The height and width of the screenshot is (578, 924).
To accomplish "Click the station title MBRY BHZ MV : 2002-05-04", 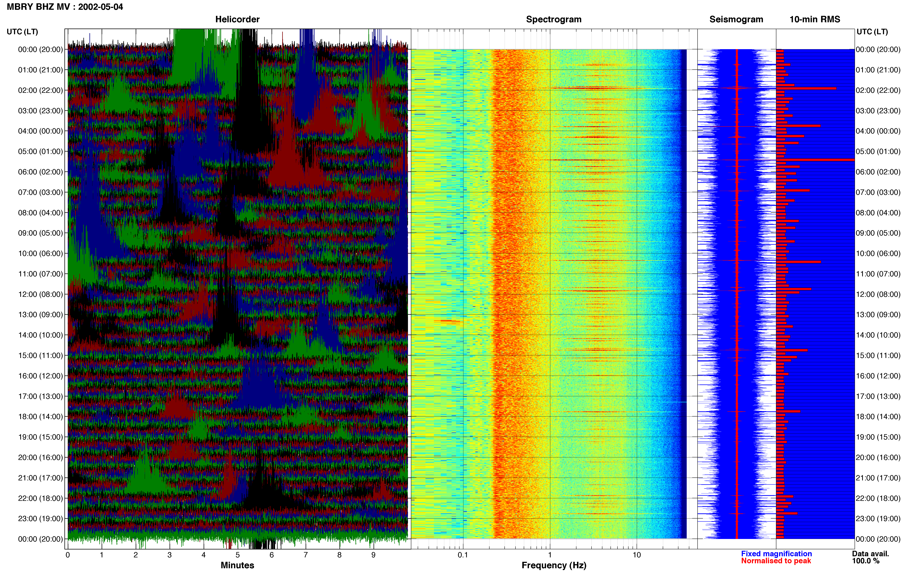I will click(65, 7).
